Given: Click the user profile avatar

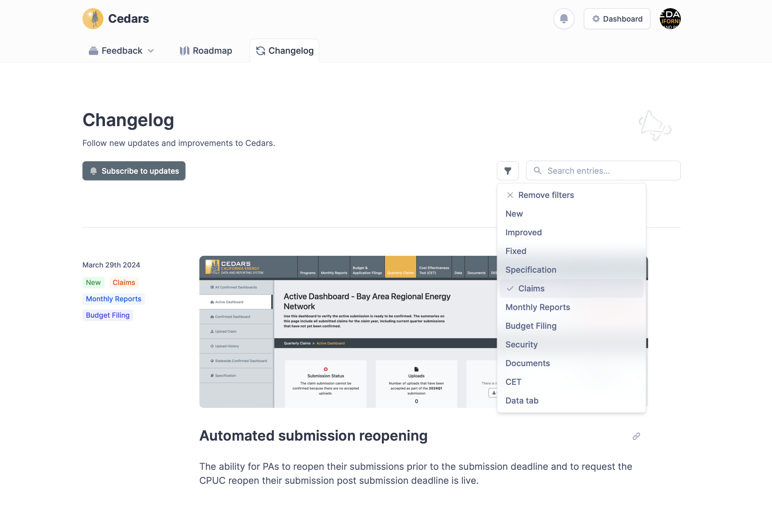Looking at the screenshot, I should tap(670, 19).
